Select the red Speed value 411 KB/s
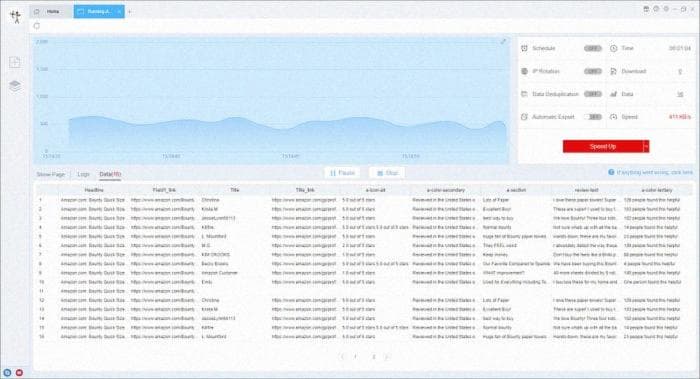 point(679,117)
